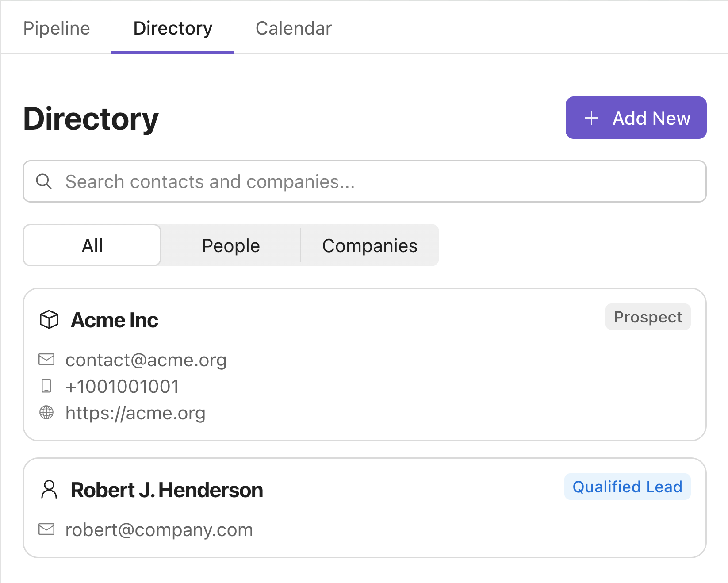Filter the directory by People
The width and height of the screenshot is (728, 583).
(x=231, y=245)
